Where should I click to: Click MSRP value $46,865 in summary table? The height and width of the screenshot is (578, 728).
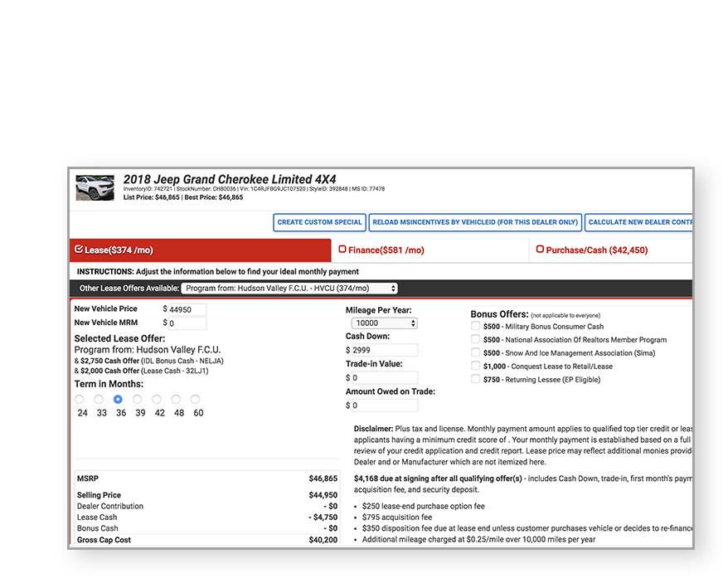click(x=323, y=478)
